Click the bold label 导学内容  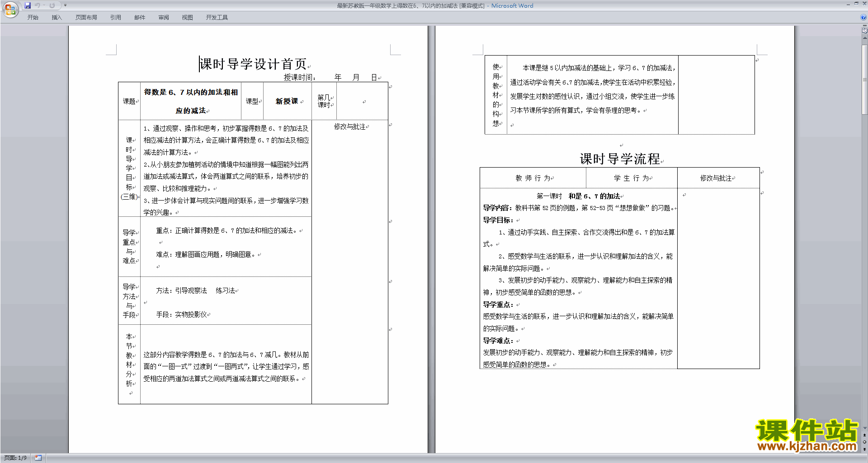point(496,208)
